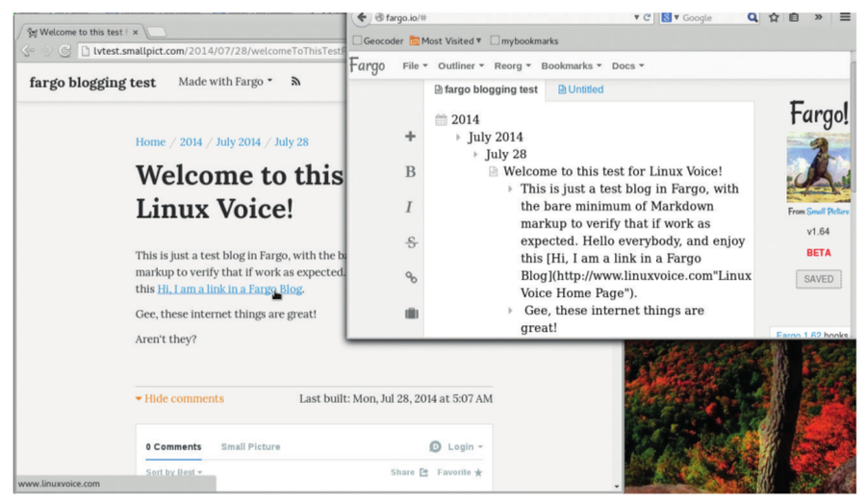Open the URL history dropdown arrow in Firefox
The height and width of the screenshot is (504, 866).
(636, 17)
